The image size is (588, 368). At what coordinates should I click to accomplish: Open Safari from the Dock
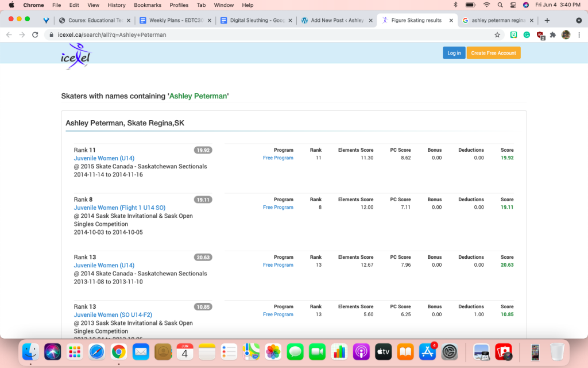96,352
